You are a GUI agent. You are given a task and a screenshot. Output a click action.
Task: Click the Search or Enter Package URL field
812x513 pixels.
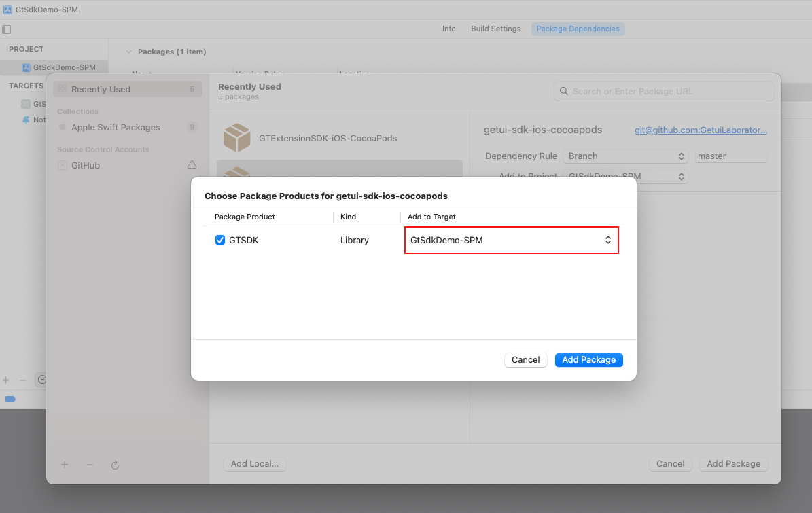(x=664, y=91)
